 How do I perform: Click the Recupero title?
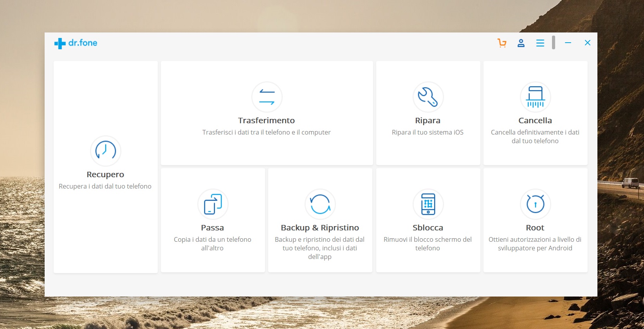click(x=105, y=174)
